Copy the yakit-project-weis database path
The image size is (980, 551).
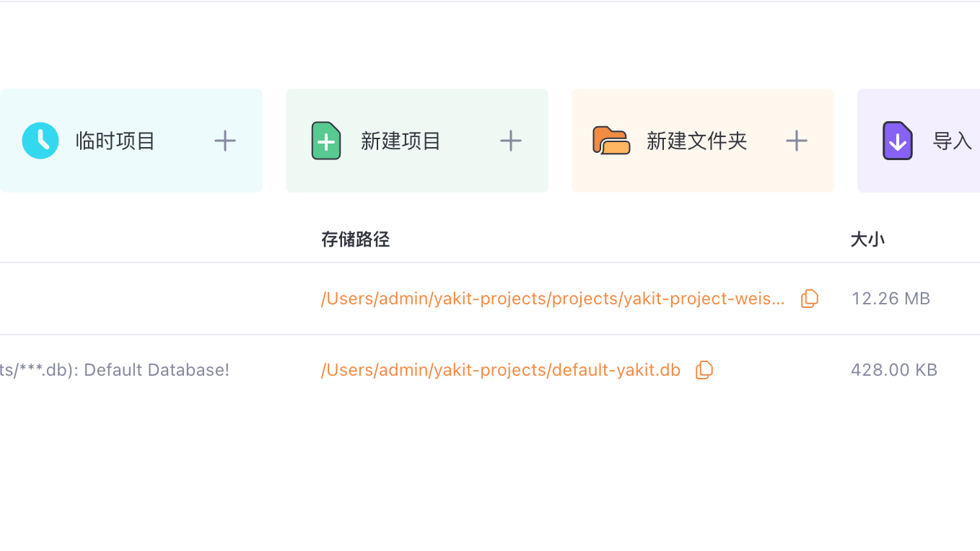(809, 298)
